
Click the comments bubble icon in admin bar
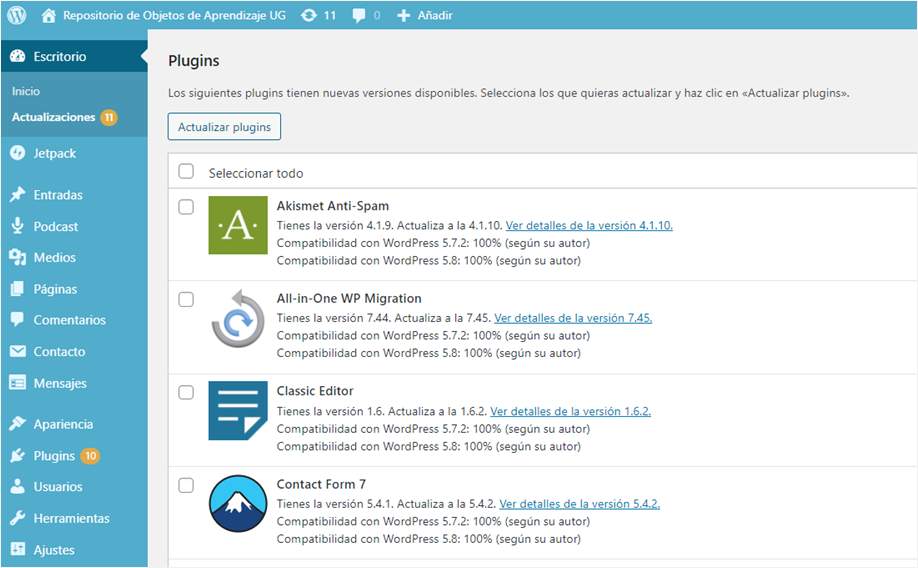tap(358, 16)
